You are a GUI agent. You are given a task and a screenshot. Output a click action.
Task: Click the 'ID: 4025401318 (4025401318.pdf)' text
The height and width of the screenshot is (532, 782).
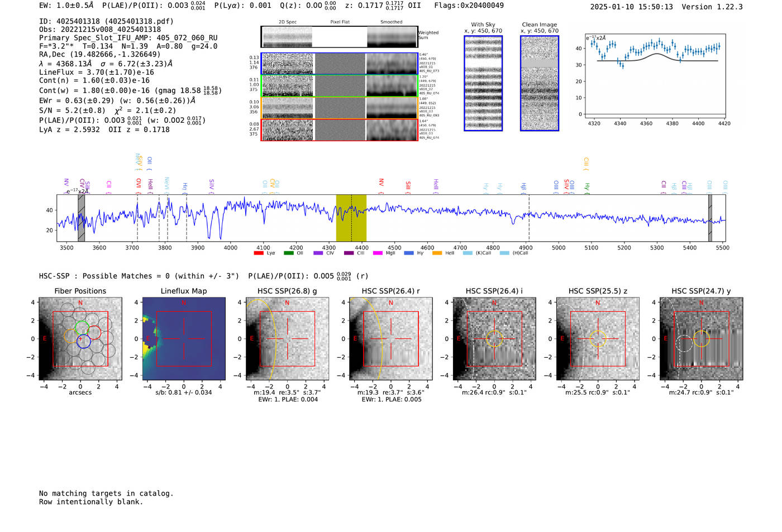pos(106,21)
